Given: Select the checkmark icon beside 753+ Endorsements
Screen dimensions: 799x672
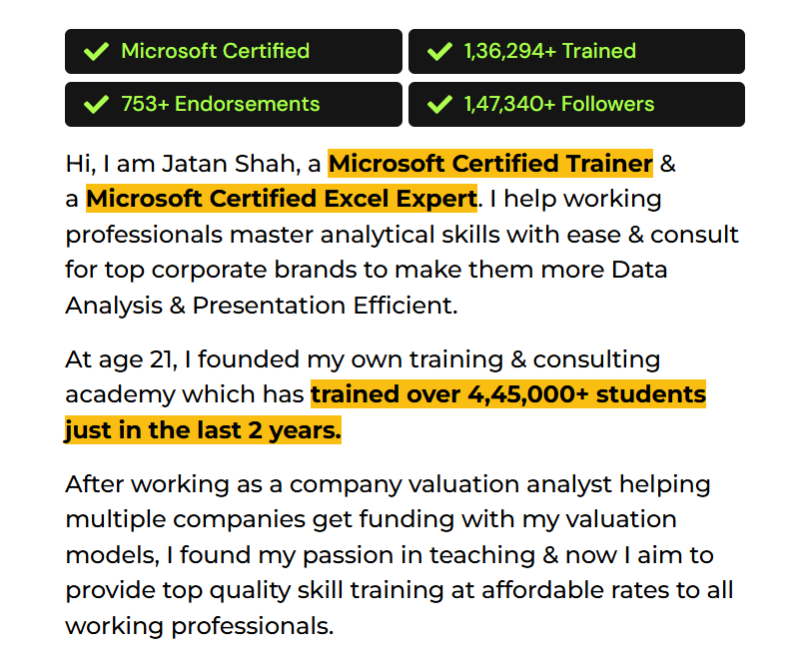Looking at the screenshot, I should 97,104.
